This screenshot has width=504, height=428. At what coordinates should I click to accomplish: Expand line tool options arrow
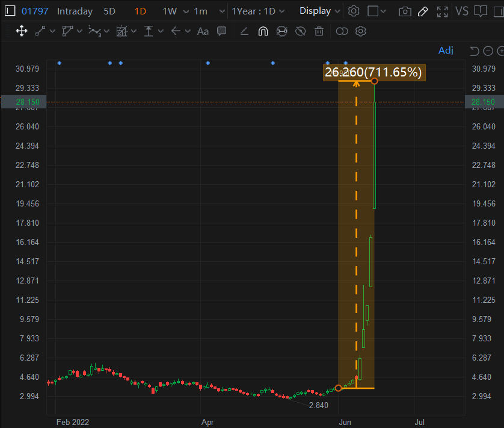52,31
